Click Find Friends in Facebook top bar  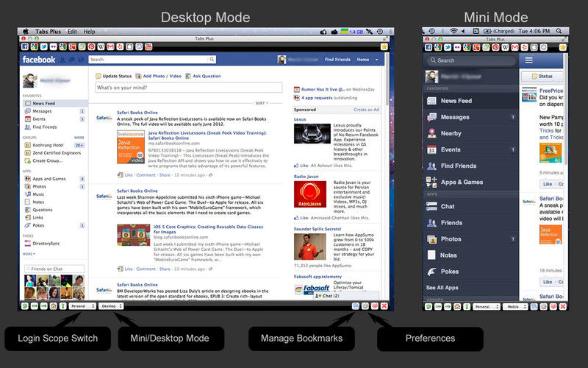(337, 60)
